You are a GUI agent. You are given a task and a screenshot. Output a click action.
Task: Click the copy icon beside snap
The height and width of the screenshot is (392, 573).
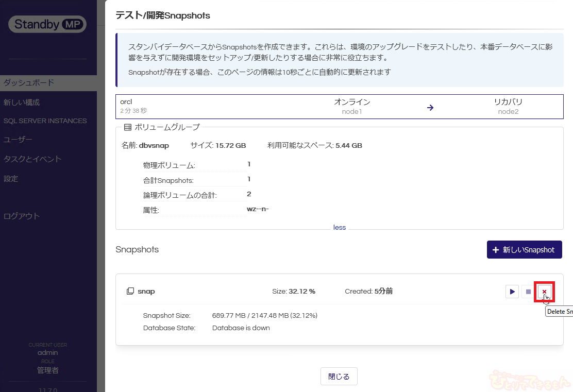[130, 292]
